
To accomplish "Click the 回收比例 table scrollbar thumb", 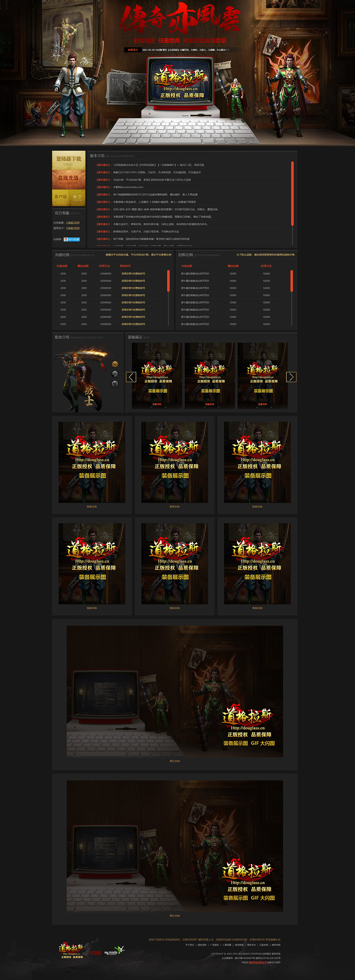I will coord(291,281).
